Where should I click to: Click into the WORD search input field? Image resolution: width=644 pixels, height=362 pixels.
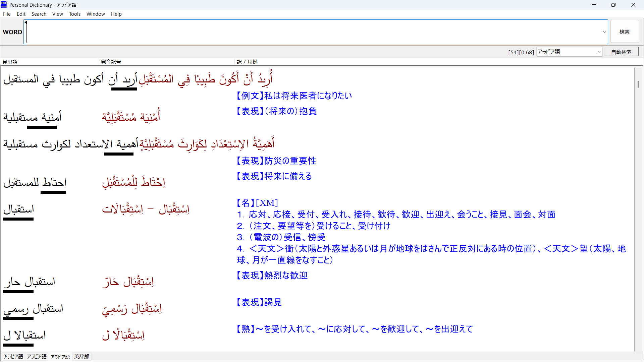click(315, 32)
